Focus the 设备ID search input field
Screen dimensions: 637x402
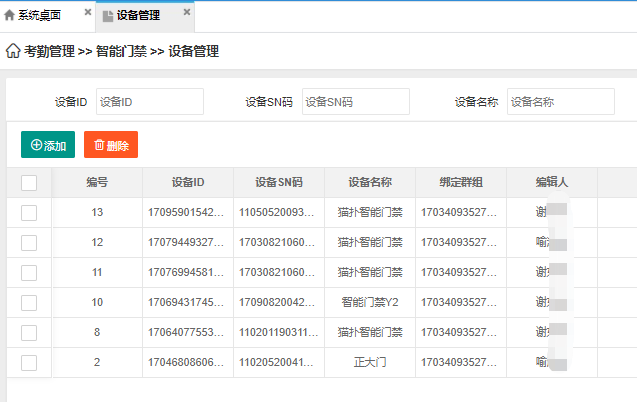149,102
